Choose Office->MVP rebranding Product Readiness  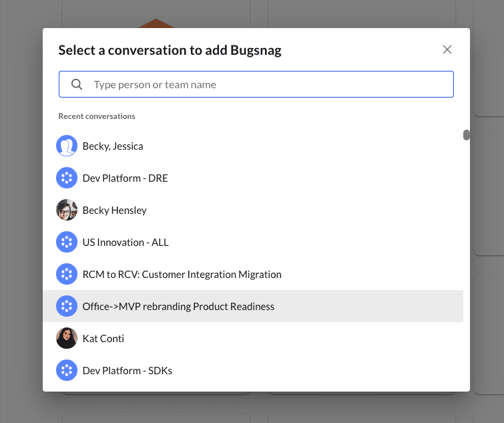pyautogui.click(x=178, y=306)
